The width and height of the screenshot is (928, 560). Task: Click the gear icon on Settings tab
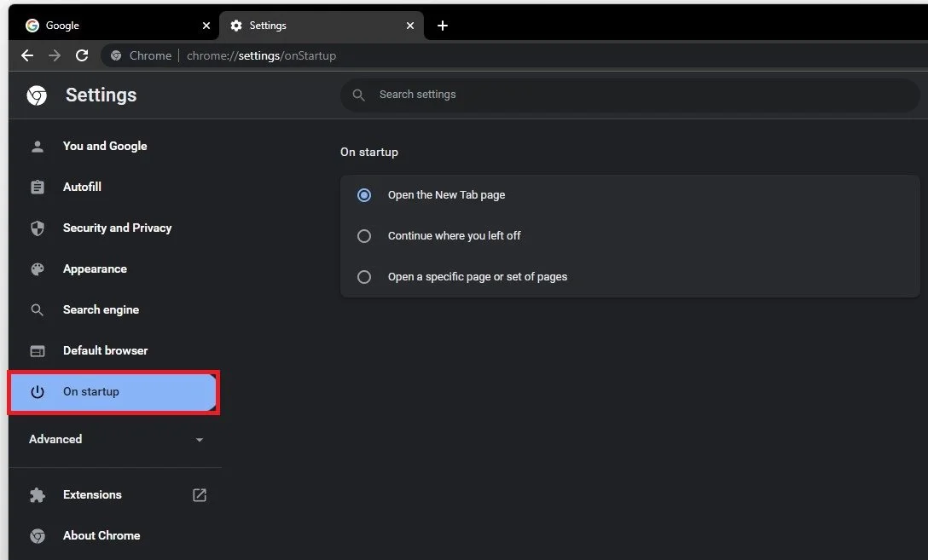(236, 26)
